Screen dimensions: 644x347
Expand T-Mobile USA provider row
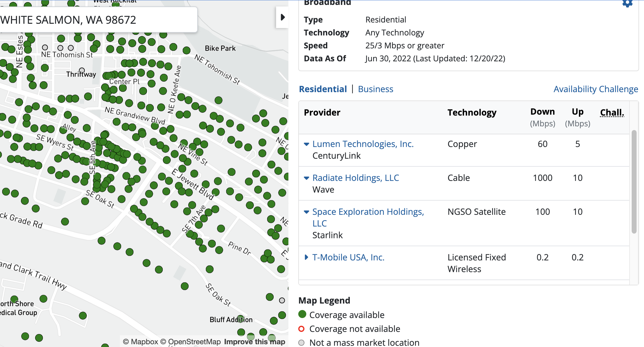point(306,257)
